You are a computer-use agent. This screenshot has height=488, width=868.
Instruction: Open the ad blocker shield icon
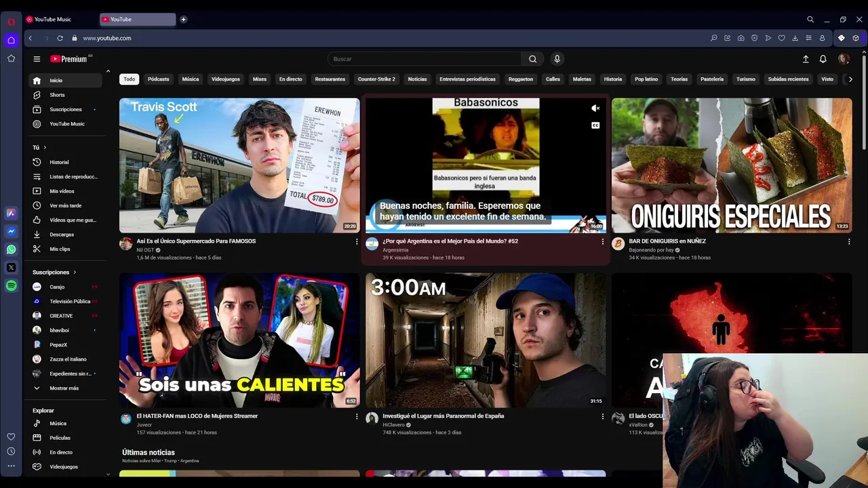coord(754,38)
